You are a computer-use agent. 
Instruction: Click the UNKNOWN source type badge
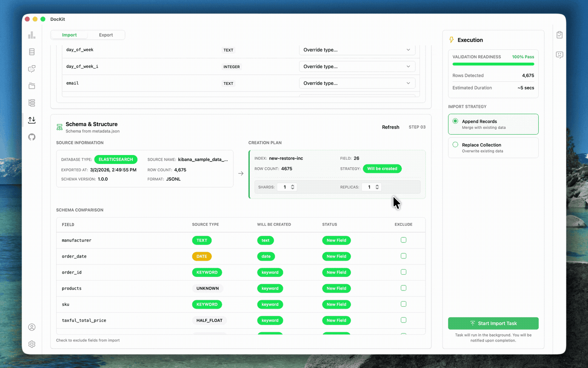[208, 288]
